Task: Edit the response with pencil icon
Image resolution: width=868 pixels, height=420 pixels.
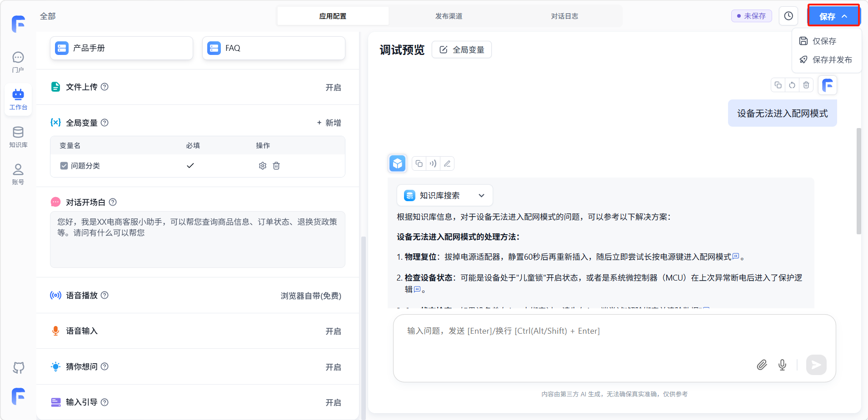Action: click(447, 163)
